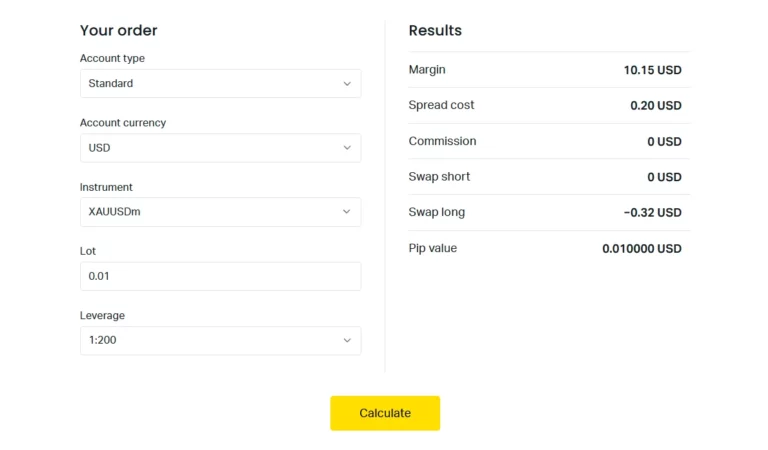Click the Pip value result 0.010000 USD
Viewport: 768px width, 450px height.
pyautogui.click(x=641, y=249)
